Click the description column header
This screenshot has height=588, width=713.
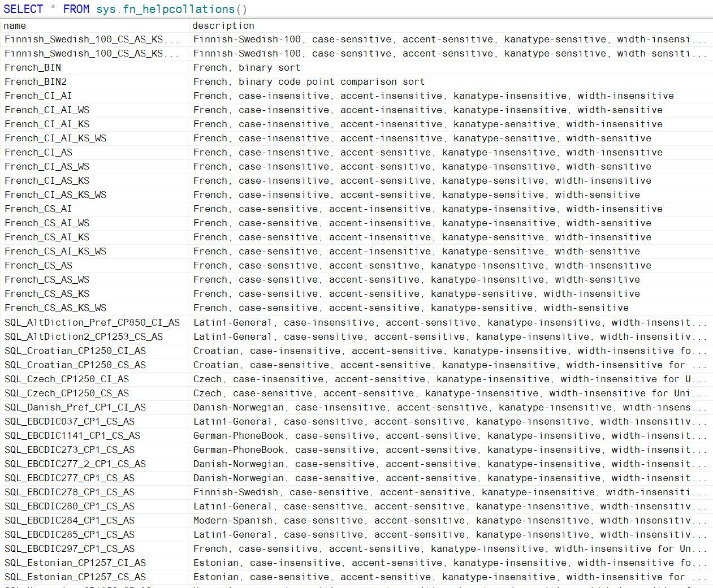click(223, 25)
